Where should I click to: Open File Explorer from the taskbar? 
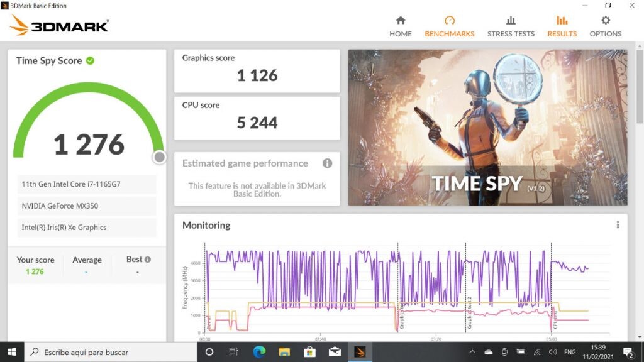(284, 352)
